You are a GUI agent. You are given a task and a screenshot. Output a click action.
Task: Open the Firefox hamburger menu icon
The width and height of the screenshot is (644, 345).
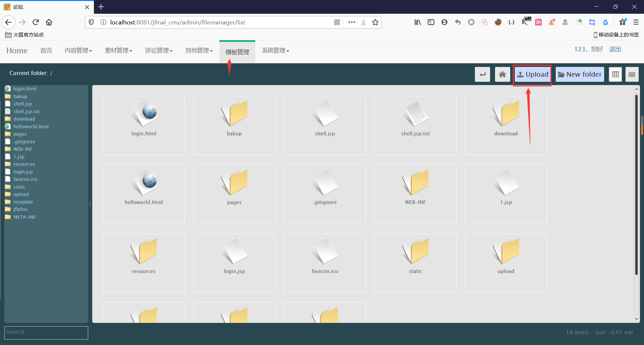click(636, 22)
